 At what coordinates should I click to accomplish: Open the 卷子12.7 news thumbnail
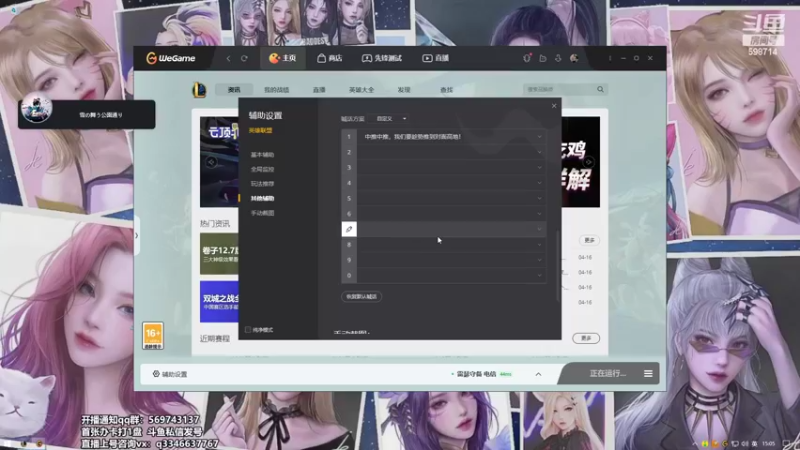coord(219,254)
